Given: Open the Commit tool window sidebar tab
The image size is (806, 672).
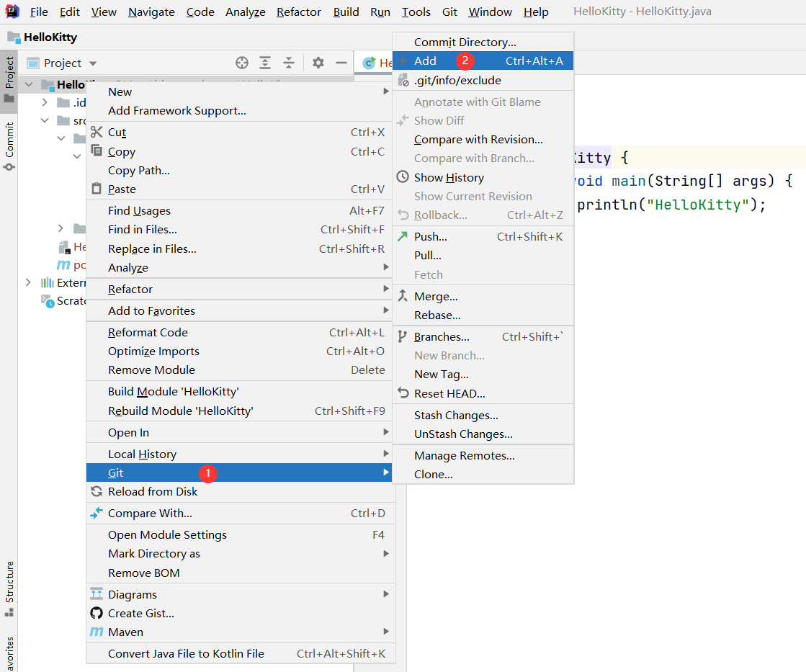Looking at the screenshot, I should pyautogui.click(x=9, y=146).
